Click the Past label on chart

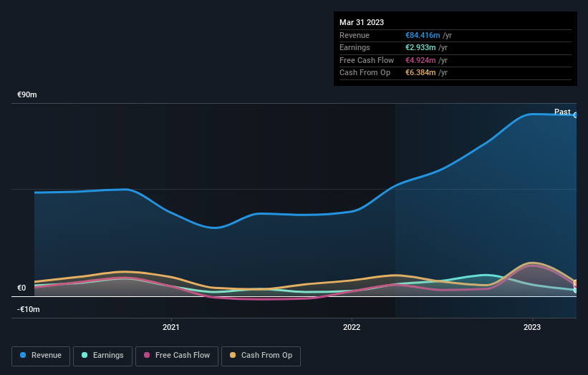tap(562, 112)
